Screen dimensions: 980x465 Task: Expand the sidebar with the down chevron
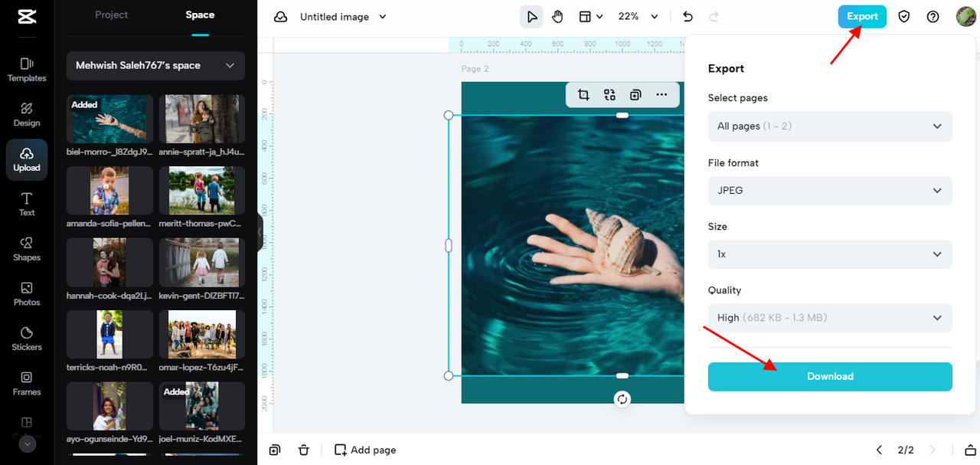coord(28,444)
